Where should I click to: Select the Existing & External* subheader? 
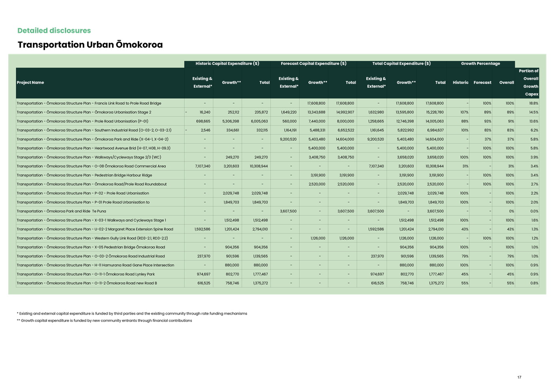(202, 82)
